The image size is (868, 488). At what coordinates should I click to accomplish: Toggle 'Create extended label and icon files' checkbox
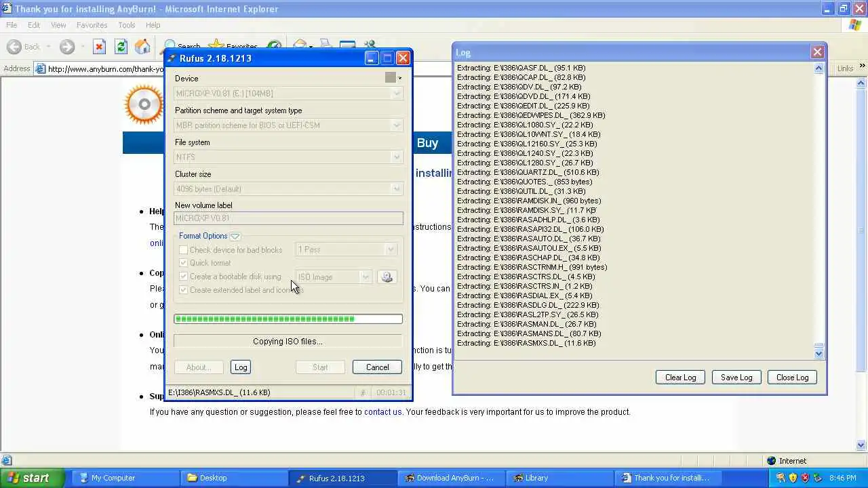(x=183, y=290)
